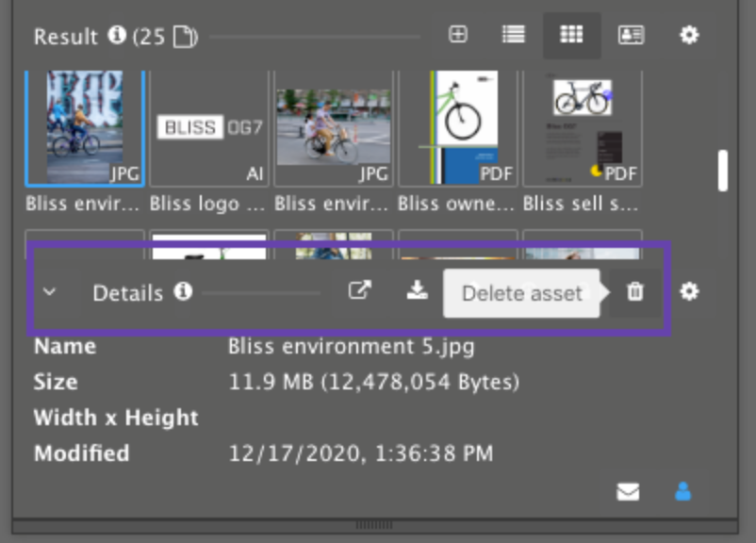Click the envelope mail icon
This screenshot has width=756, height=543.
[x=628, y=492]
